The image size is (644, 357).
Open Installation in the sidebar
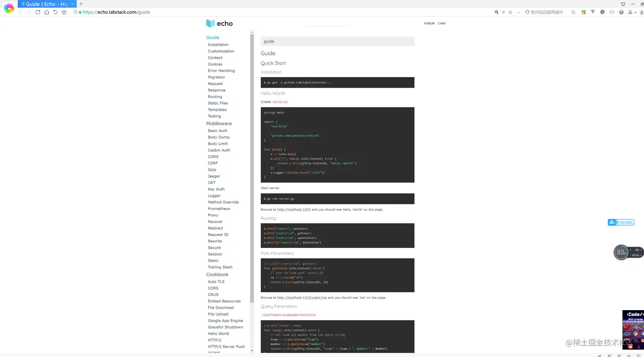pyautogui.click(x=218, y=45)
